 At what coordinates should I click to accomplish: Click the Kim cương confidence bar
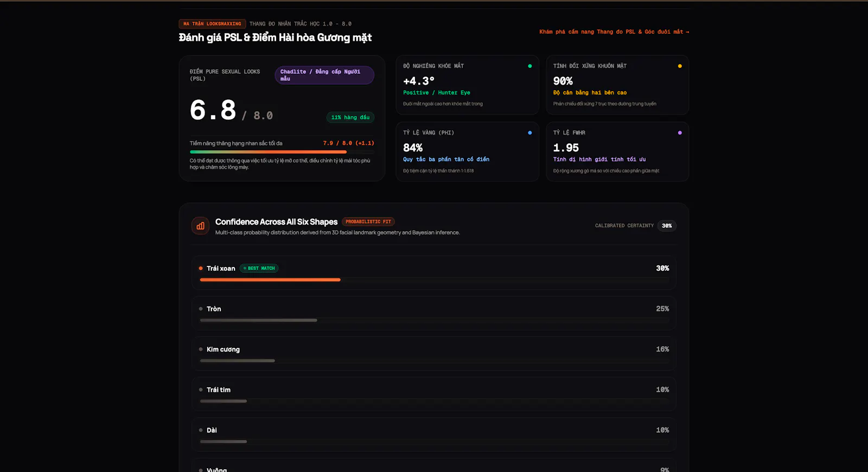pos(238,361)
